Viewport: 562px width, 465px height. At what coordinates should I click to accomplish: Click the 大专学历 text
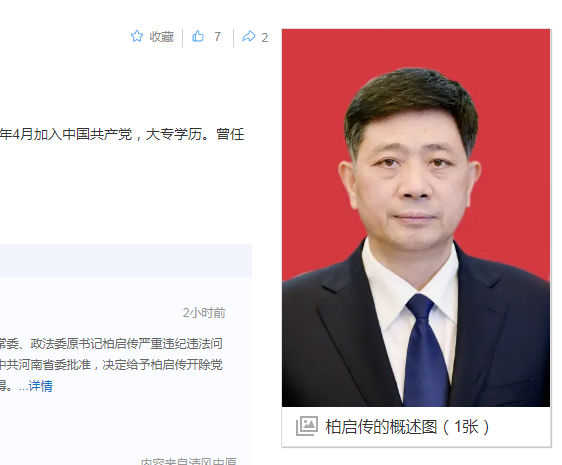(x=173, y=135)
